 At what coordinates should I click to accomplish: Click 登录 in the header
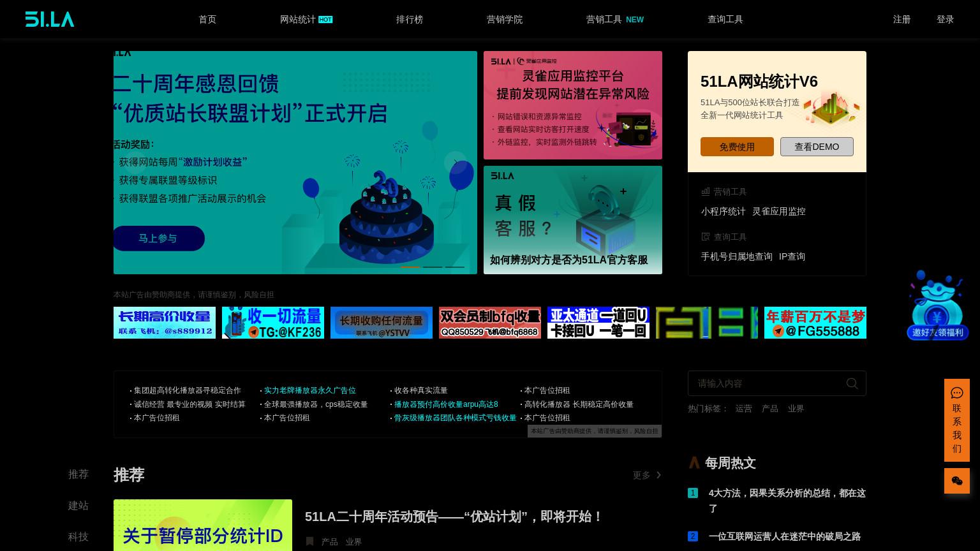coord(946,19)
